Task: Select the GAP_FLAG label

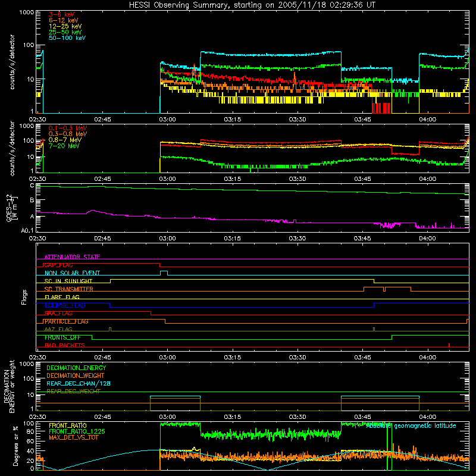Action: click(x=58, y=265)
